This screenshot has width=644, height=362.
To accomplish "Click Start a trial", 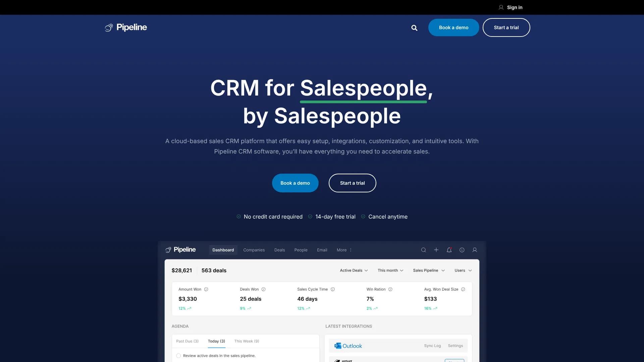I will pos(352,183).
